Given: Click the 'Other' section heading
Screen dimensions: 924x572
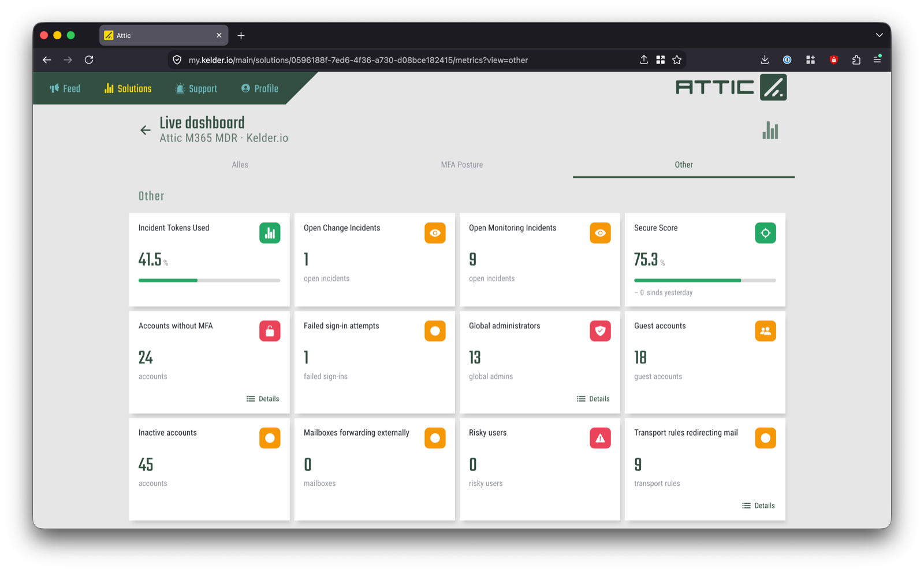Looking at the screenshot, I should (151, 196).
